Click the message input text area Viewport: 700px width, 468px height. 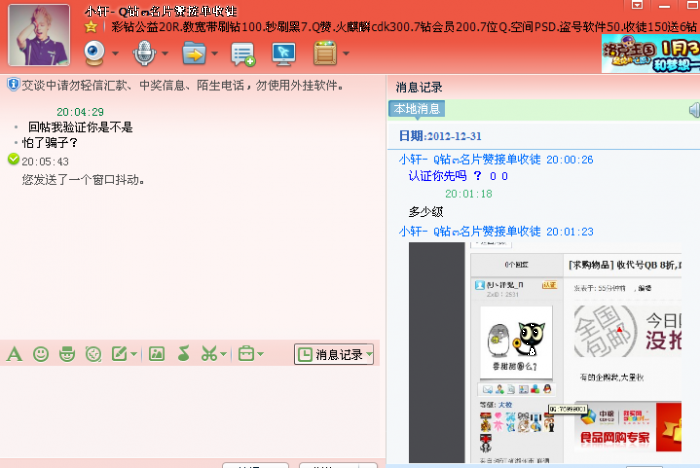[190, 411]
